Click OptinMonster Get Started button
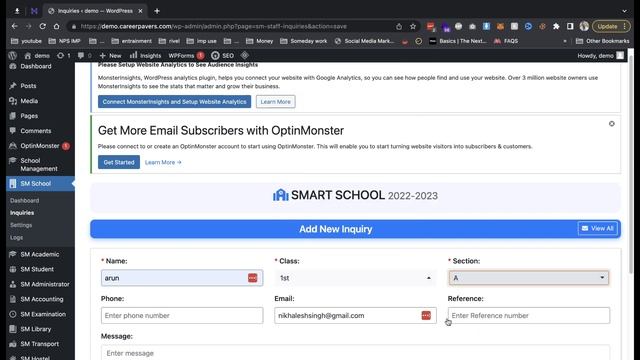The height and width of the screenshot is (360, 640). (x=119, y=162)
